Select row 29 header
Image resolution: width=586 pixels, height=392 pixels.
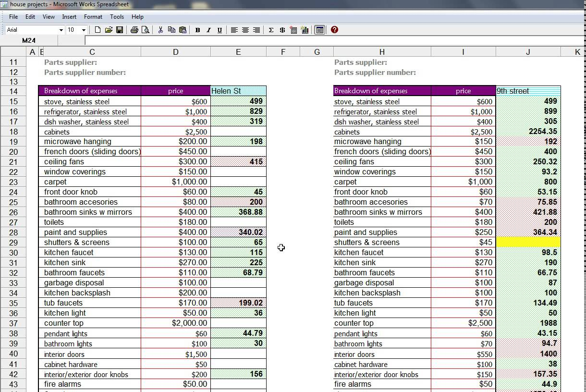pos(13,243)
